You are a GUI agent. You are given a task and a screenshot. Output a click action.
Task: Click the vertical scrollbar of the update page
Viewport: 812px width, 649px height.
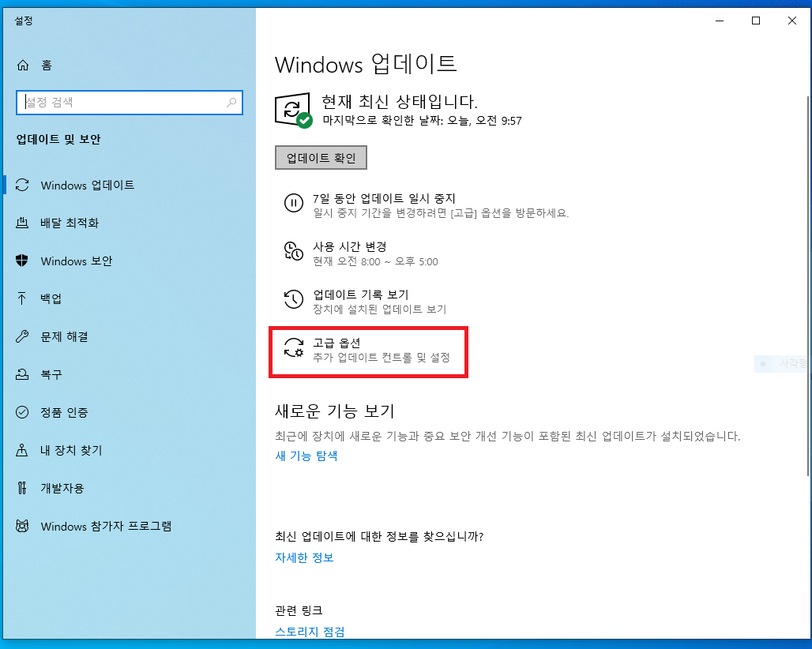[x=808, y=285]
